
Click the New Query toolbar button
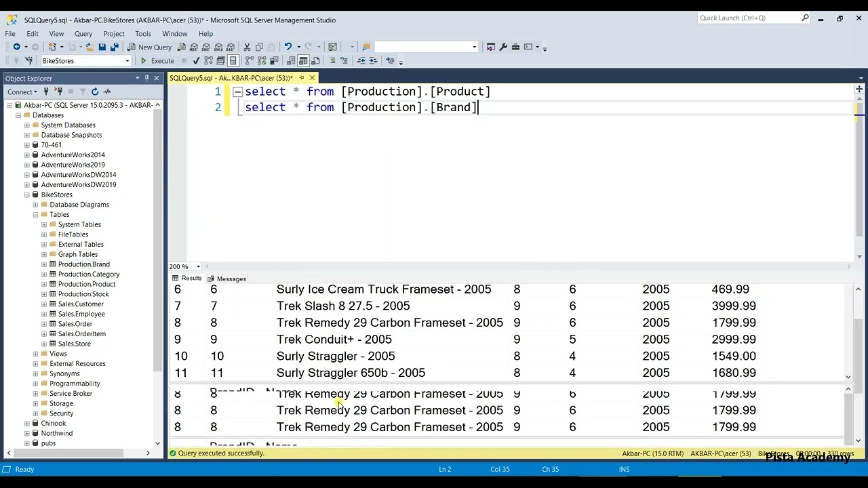(151, 47)
